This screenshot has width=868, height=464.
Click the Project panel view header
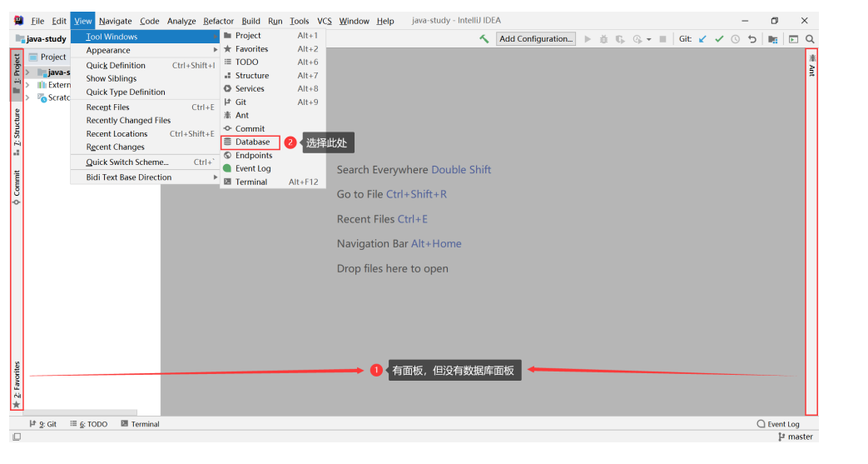(48, 57)
